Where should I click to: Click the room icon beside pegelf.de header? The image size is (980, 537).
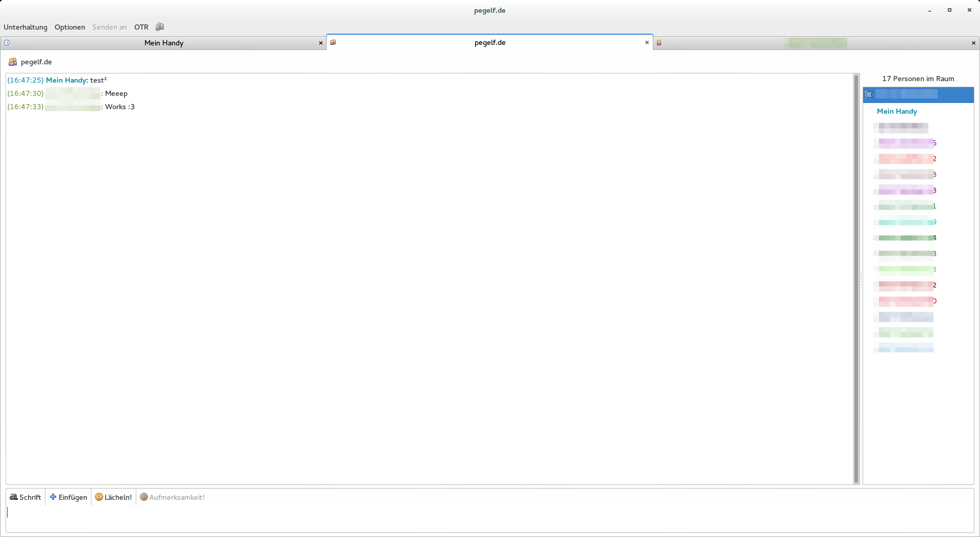13,62
